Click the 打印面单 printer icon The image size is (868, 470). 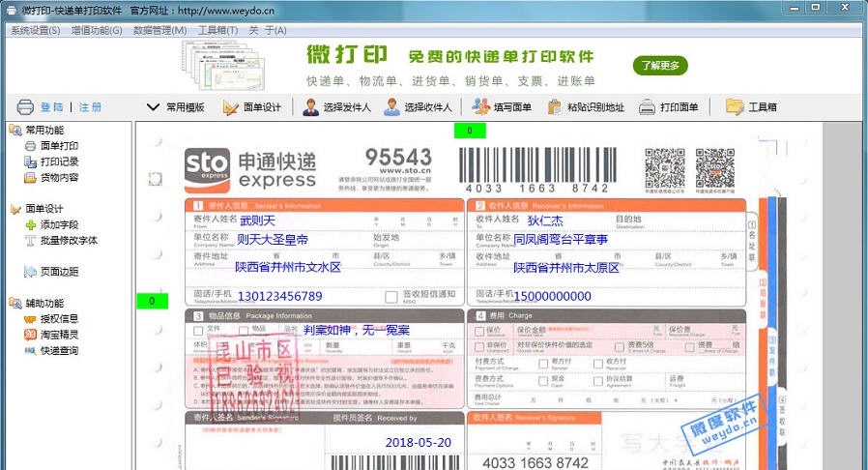(647, 106)
